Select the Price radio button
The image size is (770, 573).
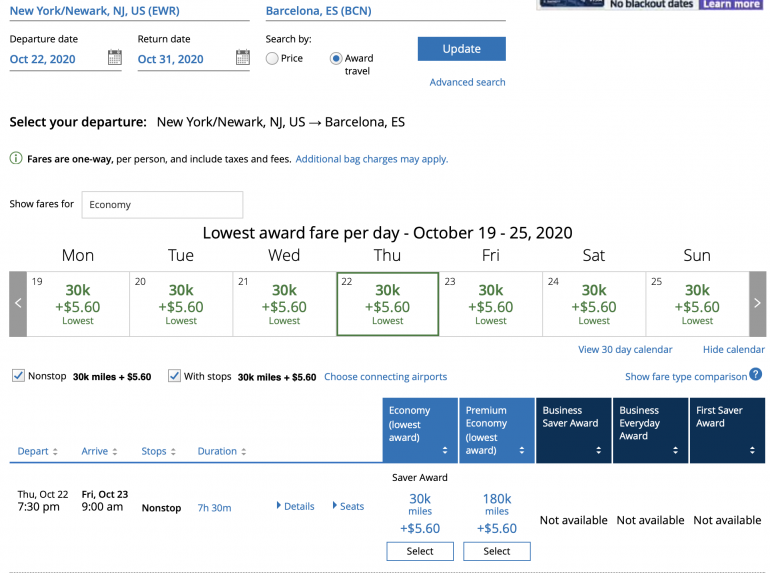coord(272,59)
